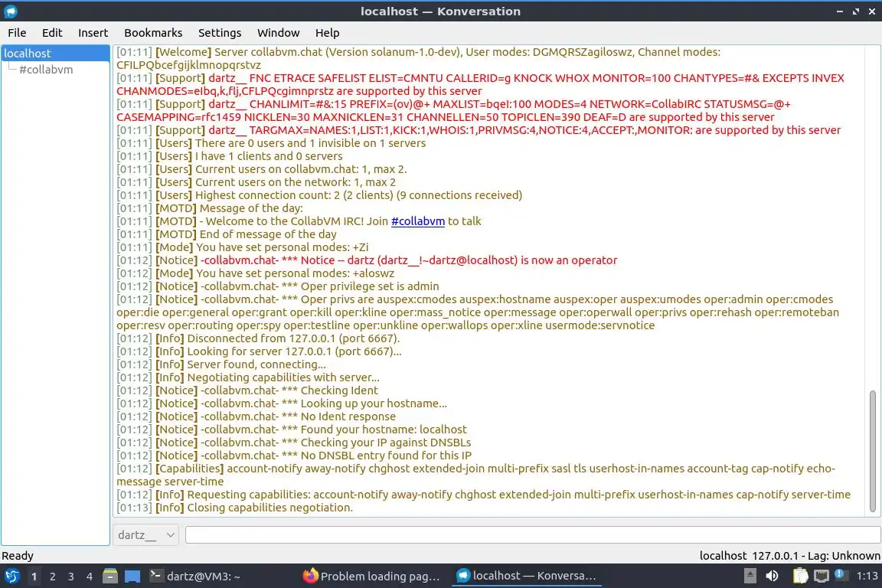The width and height of the screenshot is (882, 588).
Task: Switch to virtual desktop 4
Action: 90,577
